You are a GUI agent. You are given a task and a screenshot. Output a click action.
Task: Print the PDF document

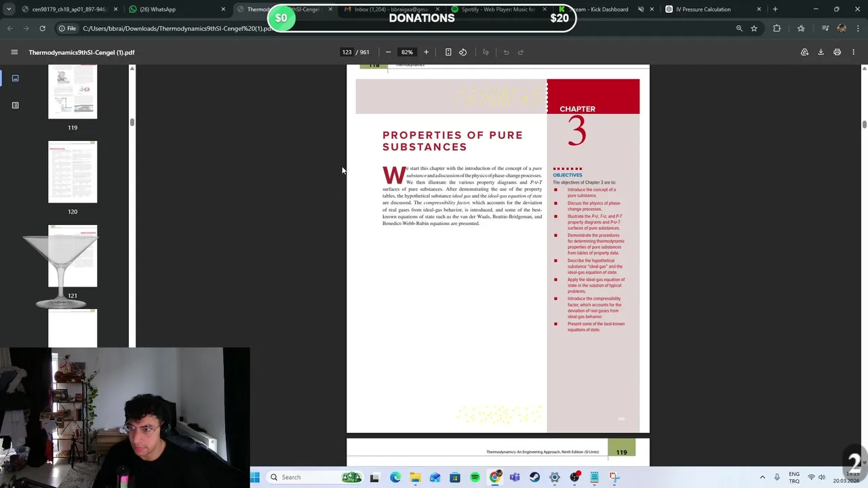coord(837,52)
